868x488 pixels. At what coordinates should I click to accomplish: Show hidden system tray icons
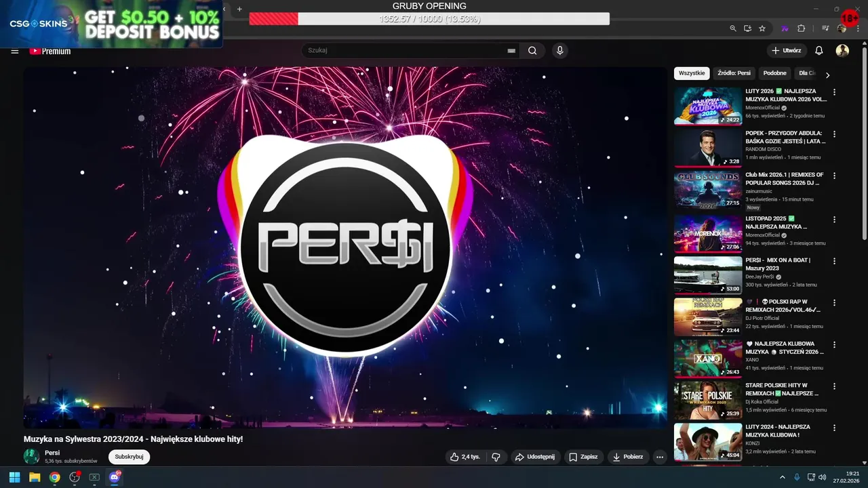[x=782, y=477]
